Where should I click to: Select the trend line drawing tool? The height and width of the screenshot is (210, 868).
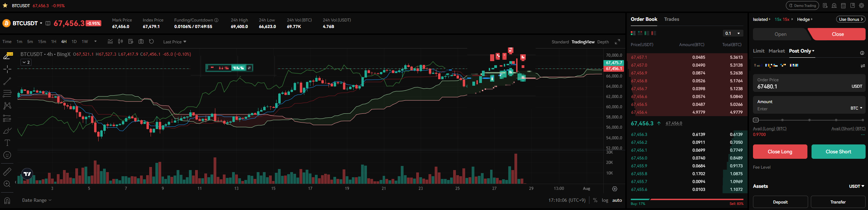coord(7,81)
